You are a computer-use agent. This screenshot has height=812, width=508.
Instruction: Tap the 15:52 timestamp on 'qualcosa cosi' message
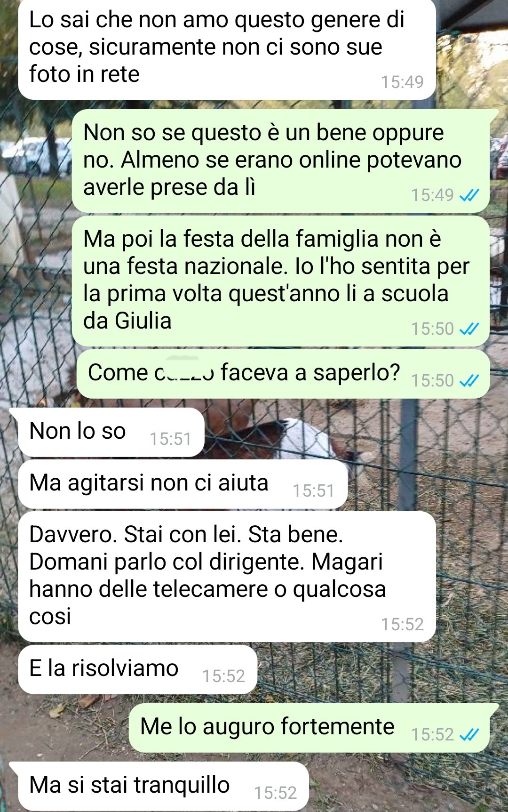tap(402, 624)
